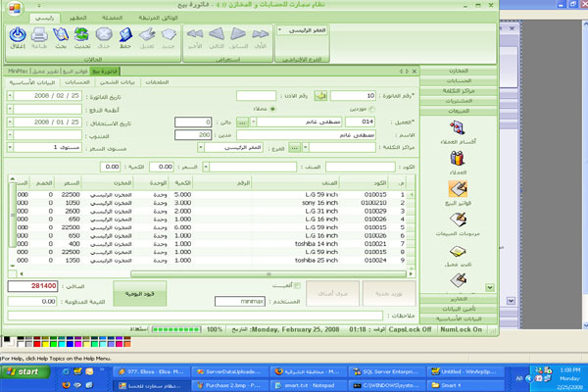Pick the red color swatch in palette
Screen dimensions: 588x392
[x=37, y=344]
